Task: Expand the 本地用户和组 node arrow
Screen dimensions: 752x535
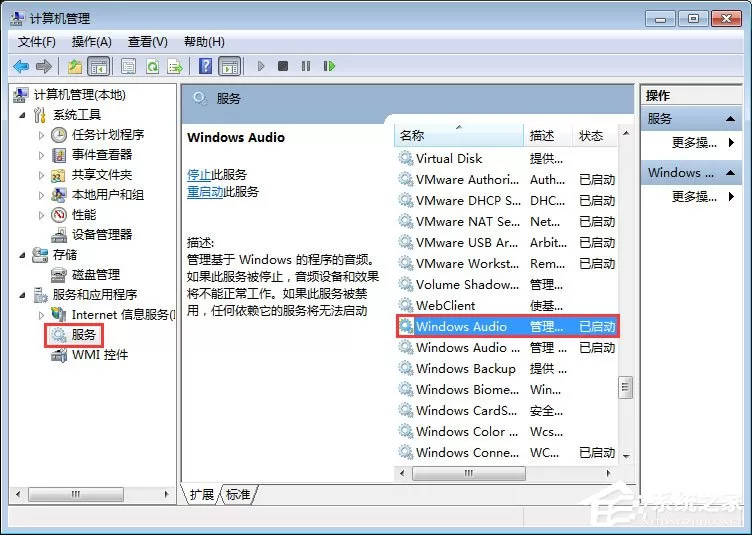Action: 41,196
